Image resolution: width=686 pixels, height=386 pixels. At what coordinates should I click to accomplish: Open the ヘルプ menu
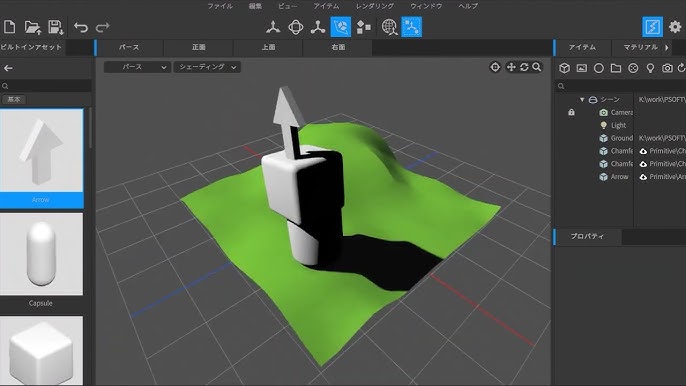[x=468, y=6]
